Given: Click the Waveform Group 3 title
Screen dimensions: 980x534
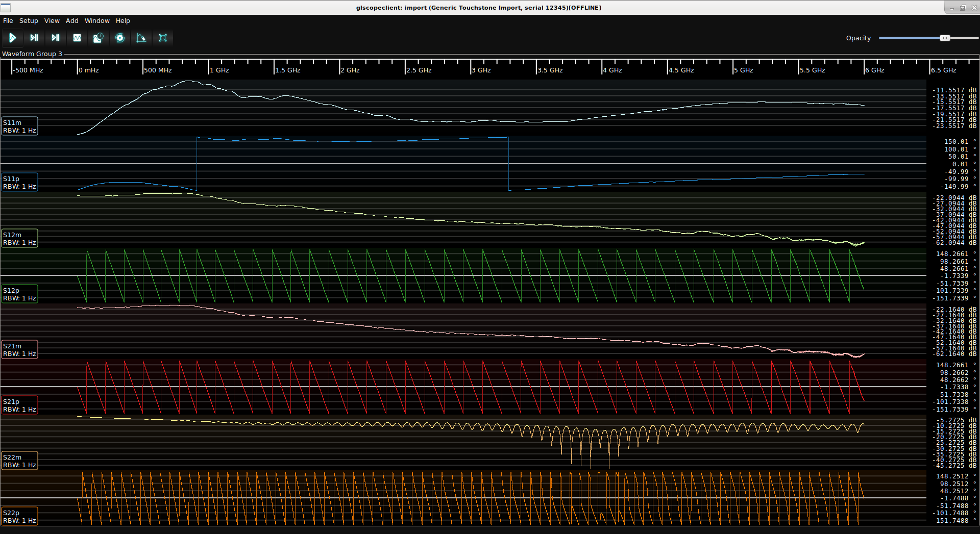Looking at the screenshot, I should (x=32, y=54).
